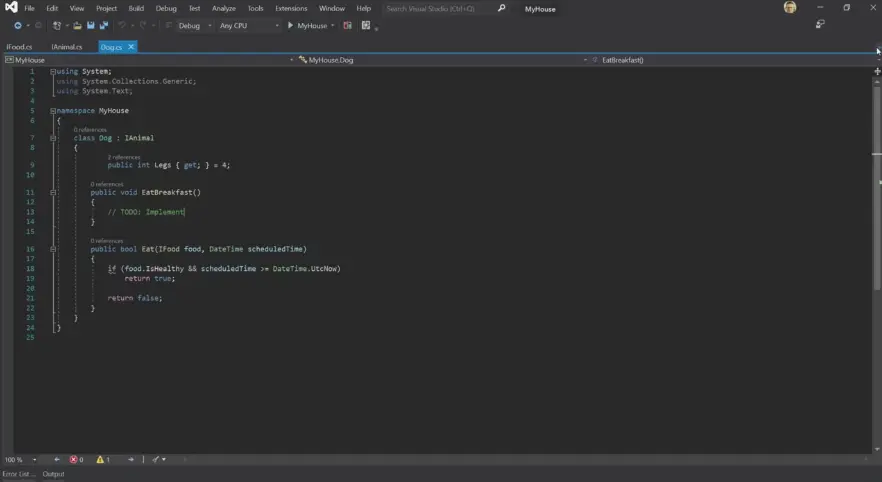Viewport: 882px width, 482px height.
Task: Click the Save All icon
Action: click(104, 26)
